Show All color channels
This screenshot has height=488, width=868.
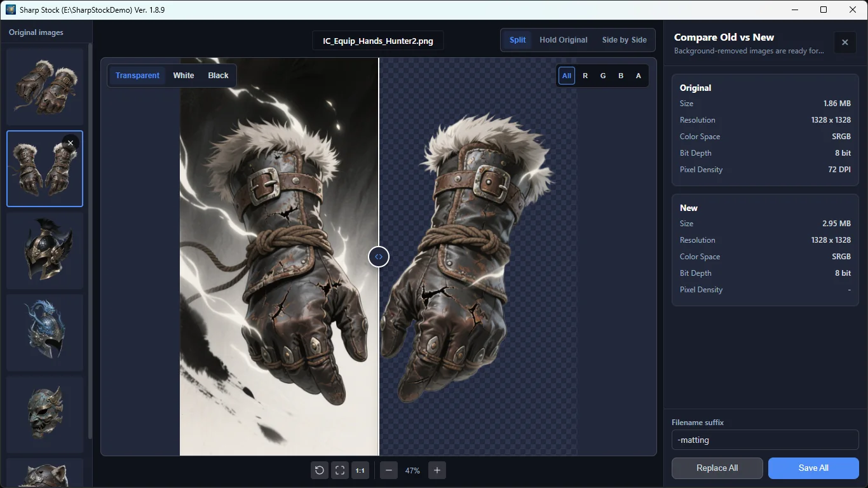(x=567, y=76)
